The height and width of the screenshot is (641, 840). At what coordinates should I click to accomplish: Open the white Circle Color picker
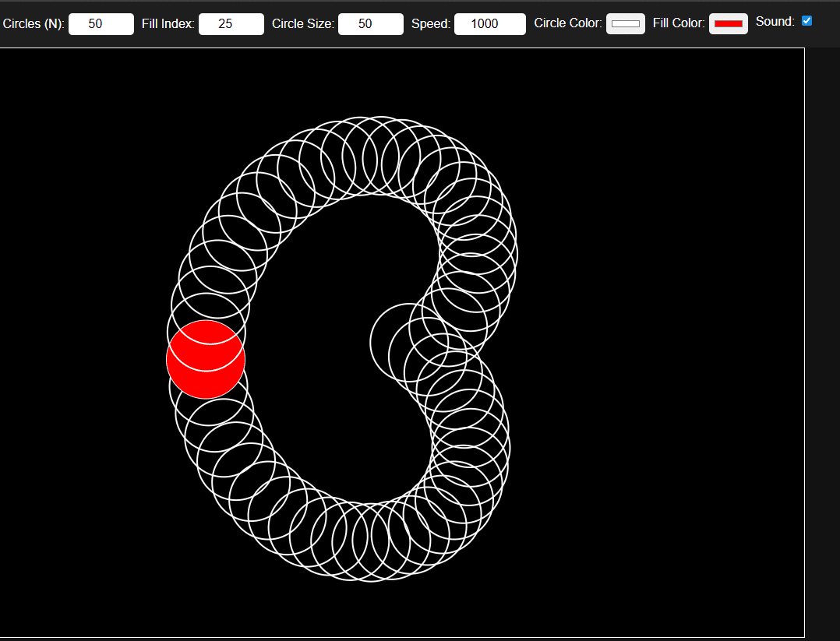pos(626,23)
